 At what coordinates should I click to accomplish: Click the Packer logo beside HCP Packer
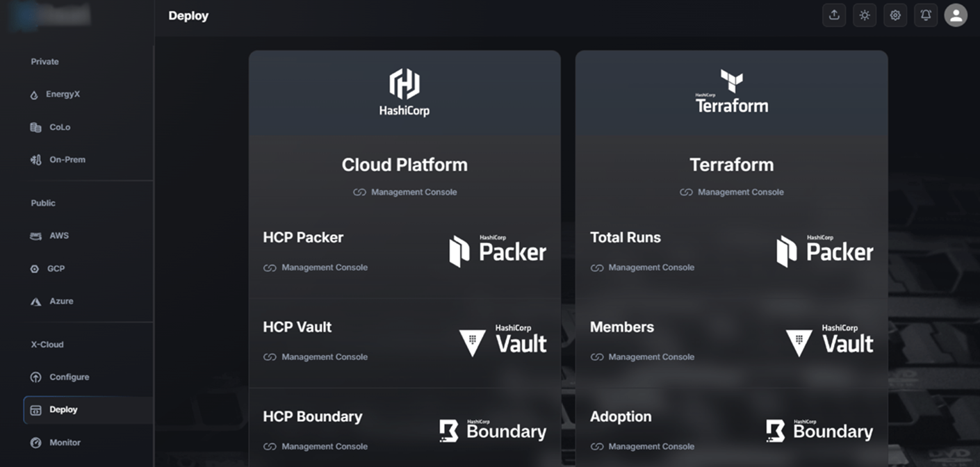pyautogui.click(x=498, y=251)
